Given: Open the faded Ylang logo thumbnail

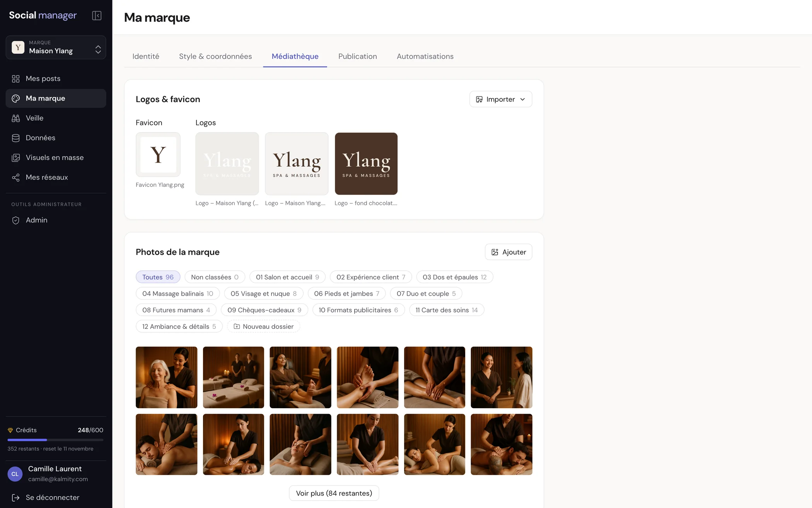Looking at the screenshot, I should coord(227,164).
